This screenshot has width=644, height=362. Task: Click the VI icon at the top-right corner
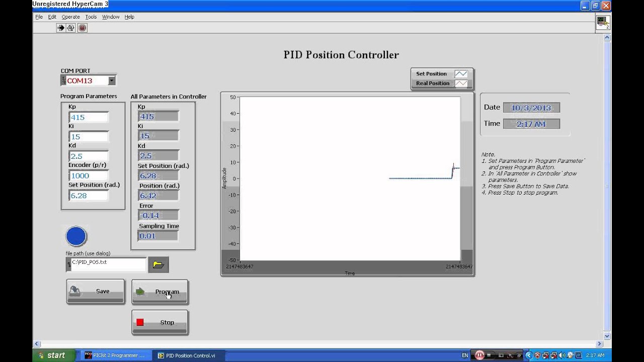pyautogui.click(x=603, y=23)
